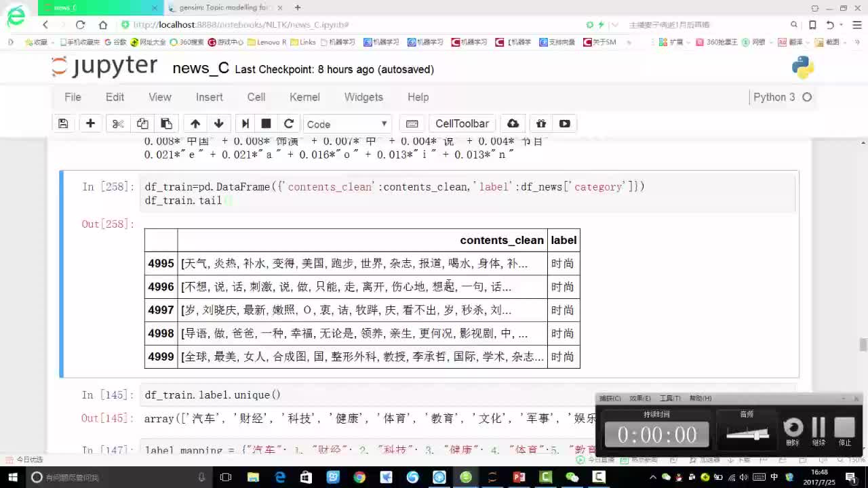The width and height of the screenshot is (868, 488).
Task: Click the gift icon in toolbar
Action: click(540, 123)
